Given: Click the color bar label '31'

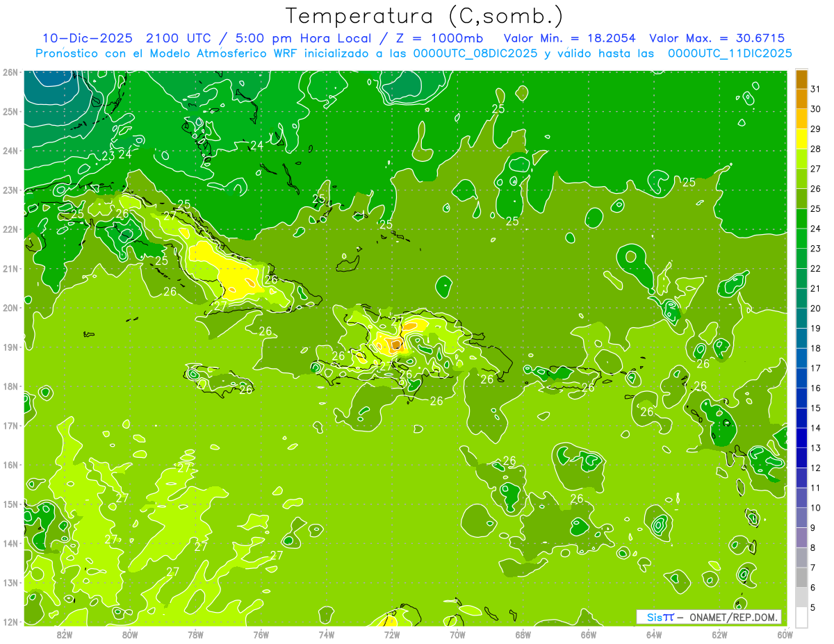Looking at the screenshot, I should (x=816, y=89).
